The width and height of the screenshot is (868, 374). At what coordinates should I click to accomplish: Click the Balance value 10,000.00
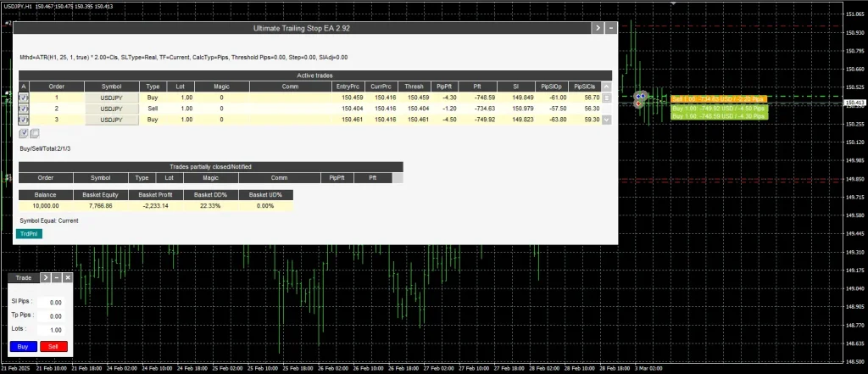tap(46, 205)
